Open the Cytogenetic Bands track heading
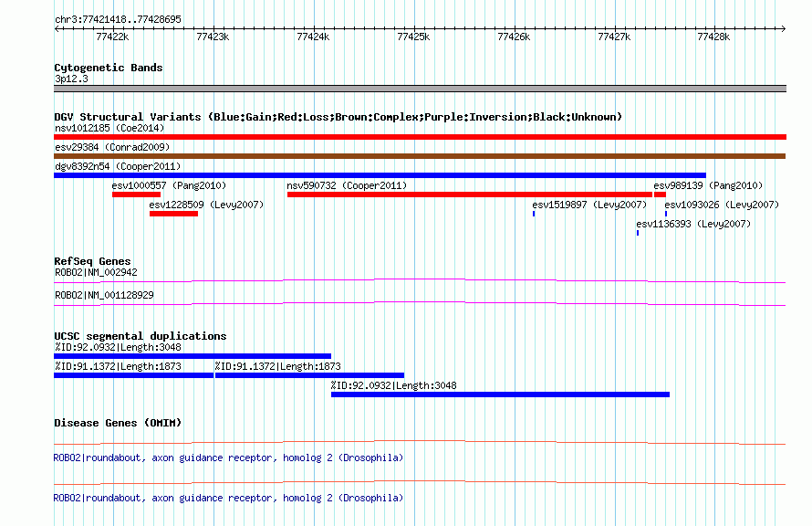The image size is (812, 526). pyautogui.click(x=109, y=68)
